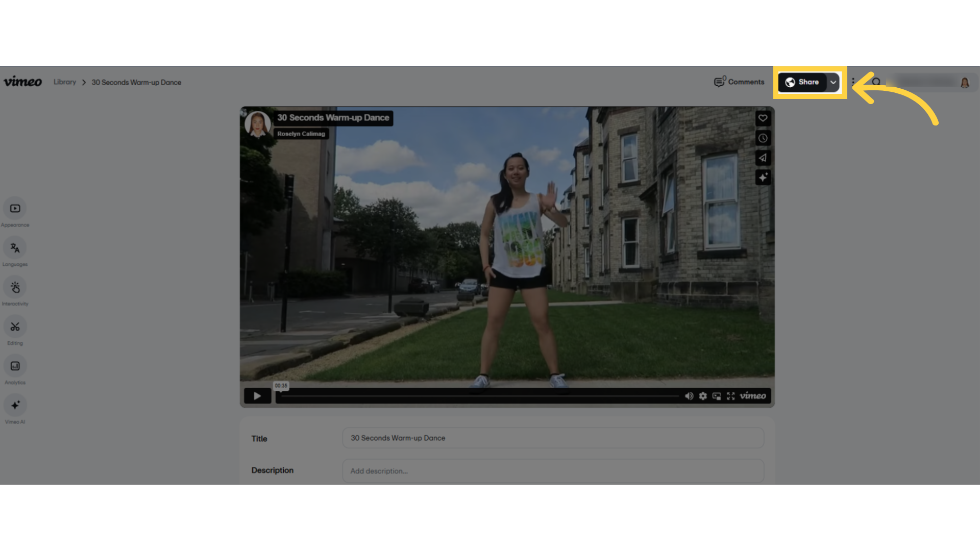Open the user profile avatar menu
The width and height of the screenshot is (980, 551).
pyautogui.click(x=965, y=82)
